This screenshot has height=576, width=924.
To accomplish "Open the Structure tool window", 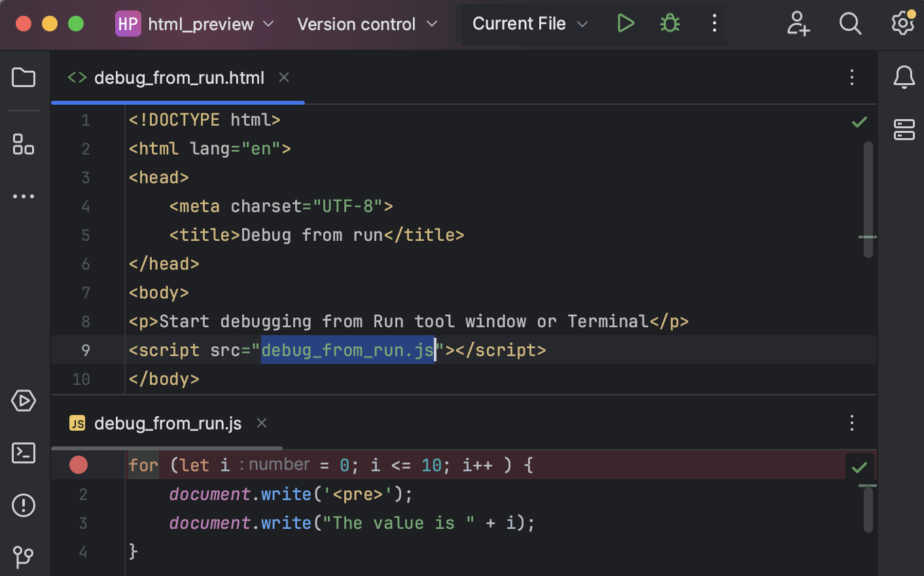I will pos(24,145).
